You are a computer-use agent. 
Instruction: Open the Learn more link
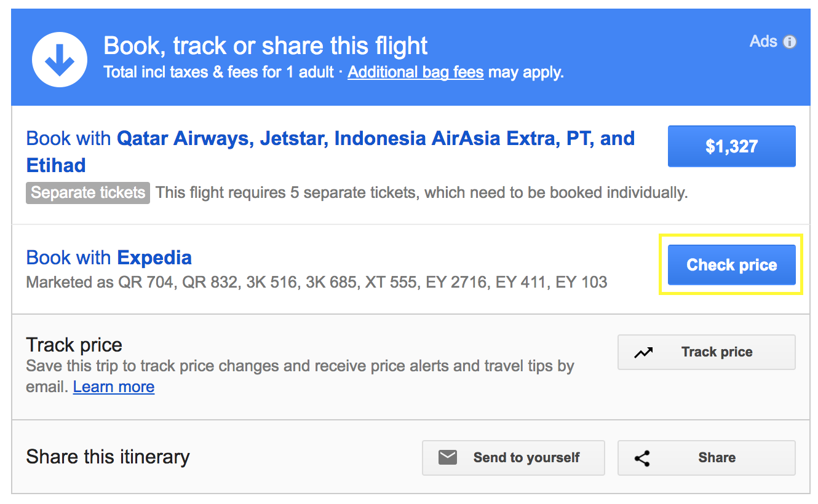tap(114, 387)
